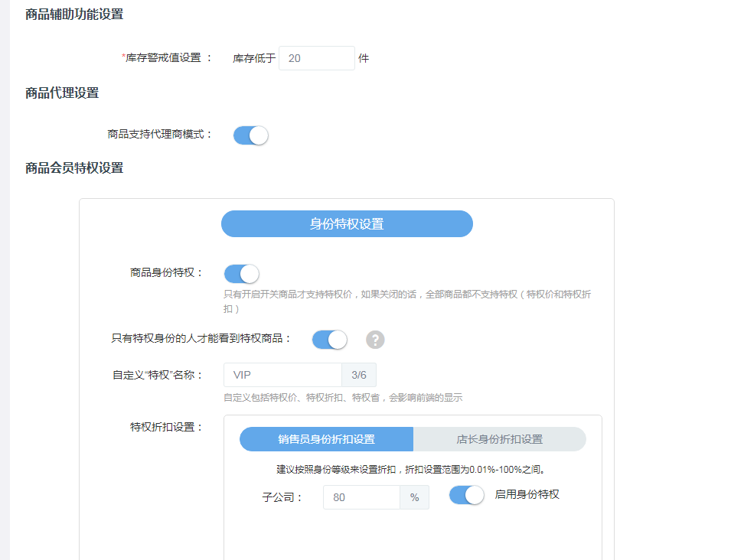Click the 子公司 discount percent input

point(361,497)
